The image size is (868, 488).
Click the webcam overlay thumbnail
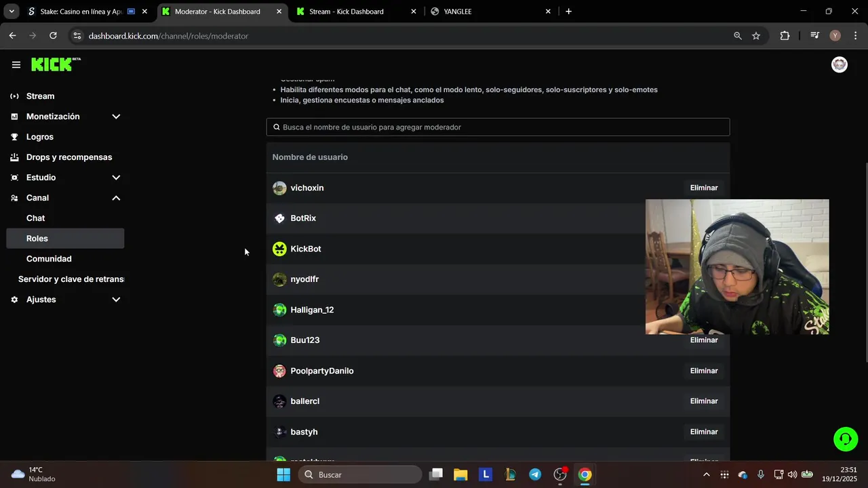[x=737, y=267]
